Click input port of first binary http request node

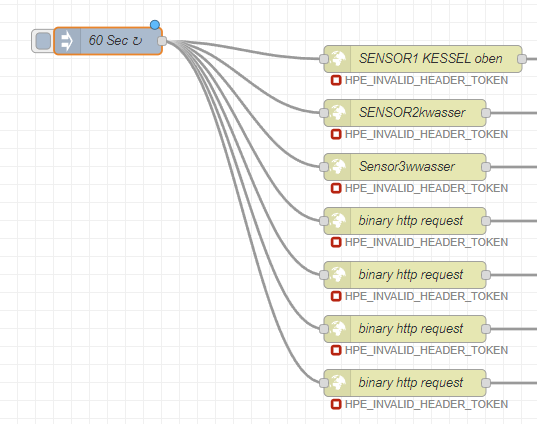(324, 221)
